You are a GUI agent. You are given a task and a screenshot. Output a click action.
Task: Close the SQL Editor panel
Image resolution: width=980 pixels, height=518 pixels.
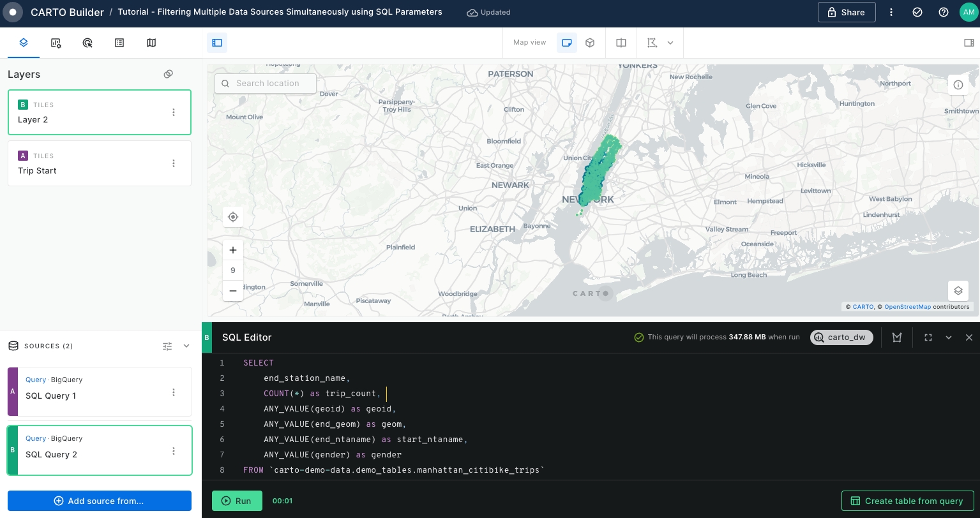(969, 337)
